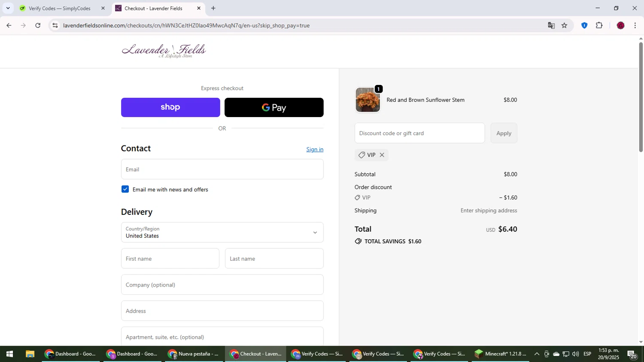Click the Discount code or gift card field
644x362 pixels.
coord(419,133)
